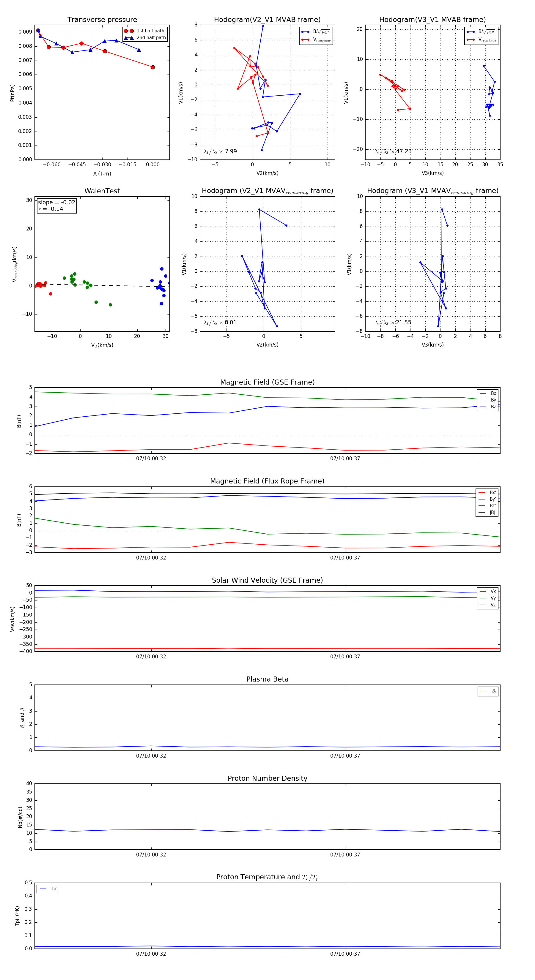The height and width of the screenshot is (980, 535).
Task: Click the 'V_remaining(km/s)' y-axis label in WalenTest
Action: [x=15, y=264]
